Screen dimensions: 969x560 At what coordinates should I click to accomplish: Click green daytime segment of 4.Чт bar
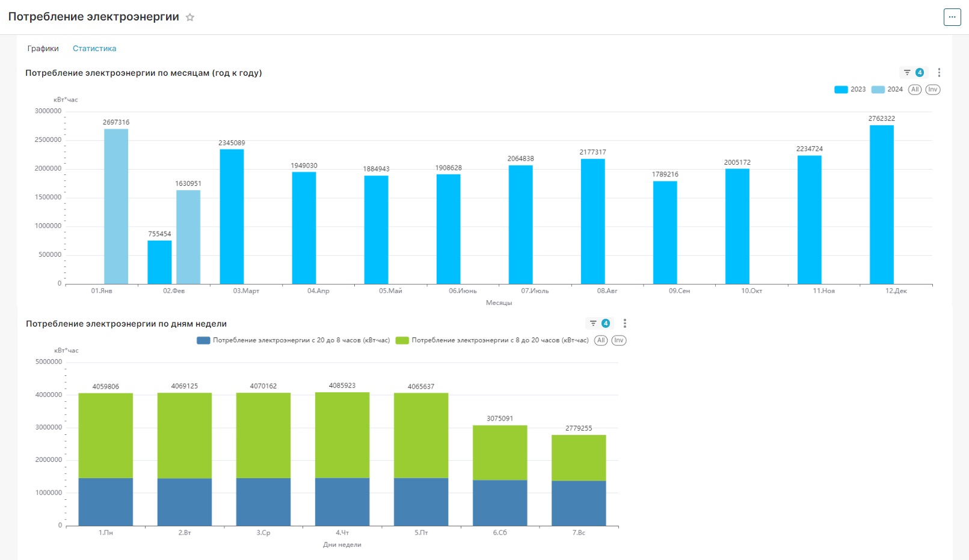(x=342, y=435)
